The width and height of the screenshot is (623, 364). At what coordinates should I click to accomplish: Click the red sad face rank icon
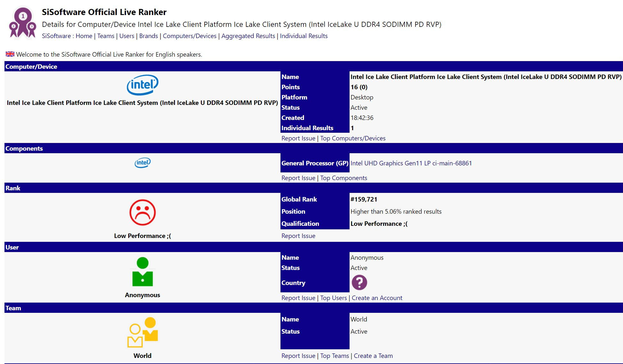pyautogui.click(x=142, y=212)
